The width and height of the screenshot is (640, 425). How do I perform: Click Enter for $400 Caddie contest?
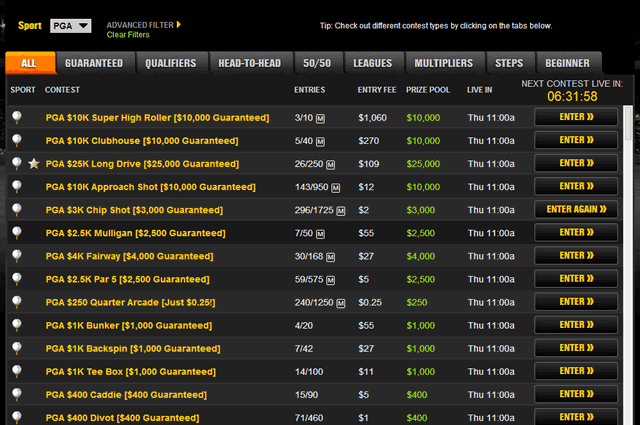pyautogui.click(x=576, y=394)
